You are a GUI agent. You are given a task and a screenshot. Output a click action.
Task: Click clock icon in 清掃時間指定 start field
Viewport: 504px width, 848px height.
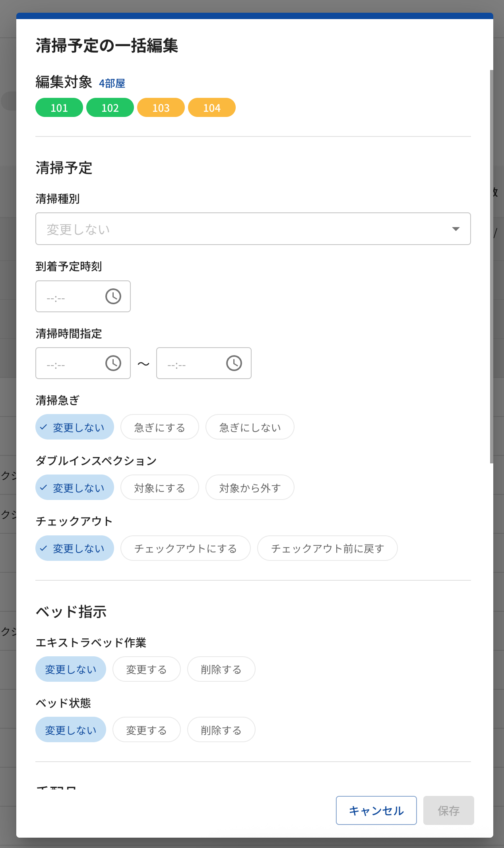coord(113,363)
